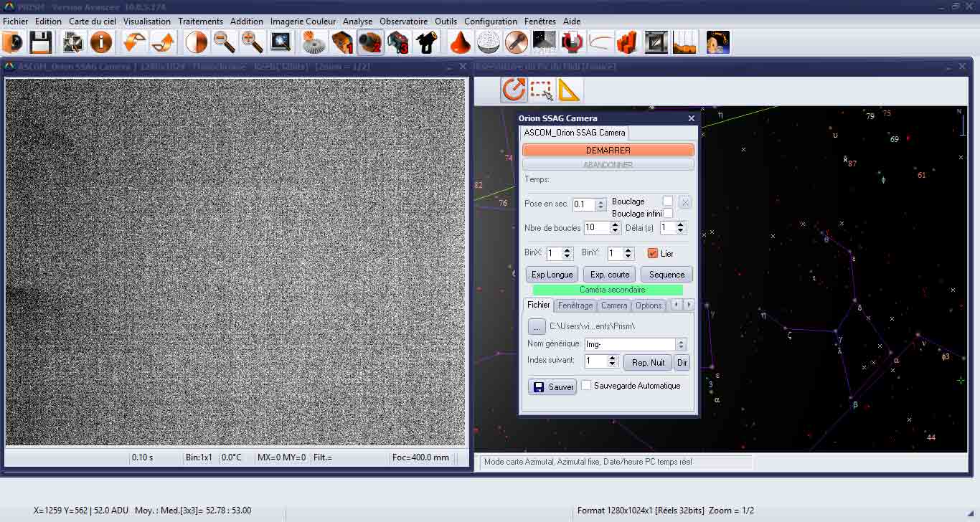
Task: Click the floppy disk save icon in toolbar
Action: point(40,43)
